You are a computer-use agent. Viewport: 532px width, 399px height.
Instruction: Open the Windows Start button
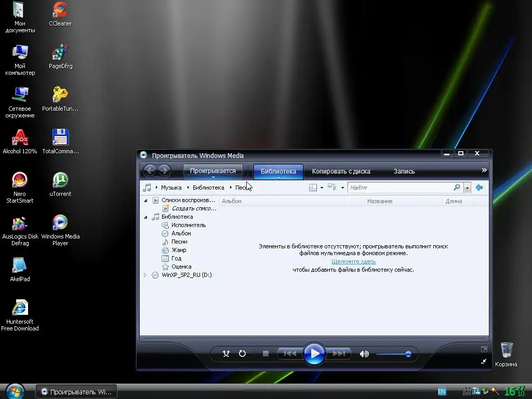(x=15, y=392)
